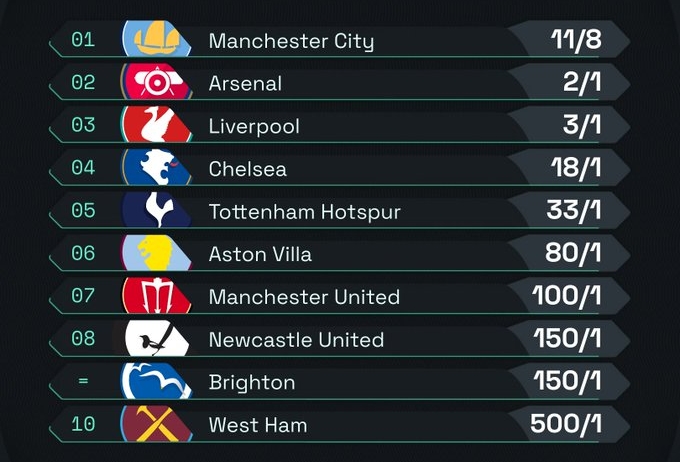This screenshot has height=462, width=680.
Task: Click the Liverpool liver bird crest
Action: [x=157, y=124]
